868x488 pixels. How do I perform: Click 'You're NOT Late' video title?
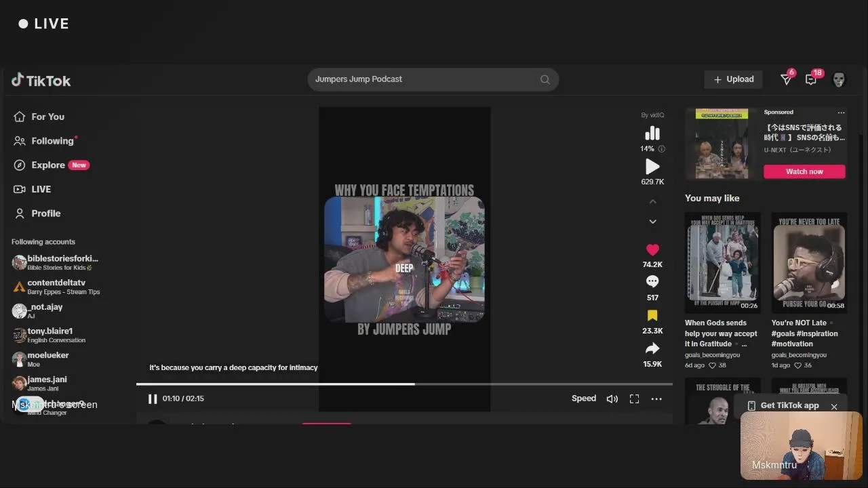805,333
